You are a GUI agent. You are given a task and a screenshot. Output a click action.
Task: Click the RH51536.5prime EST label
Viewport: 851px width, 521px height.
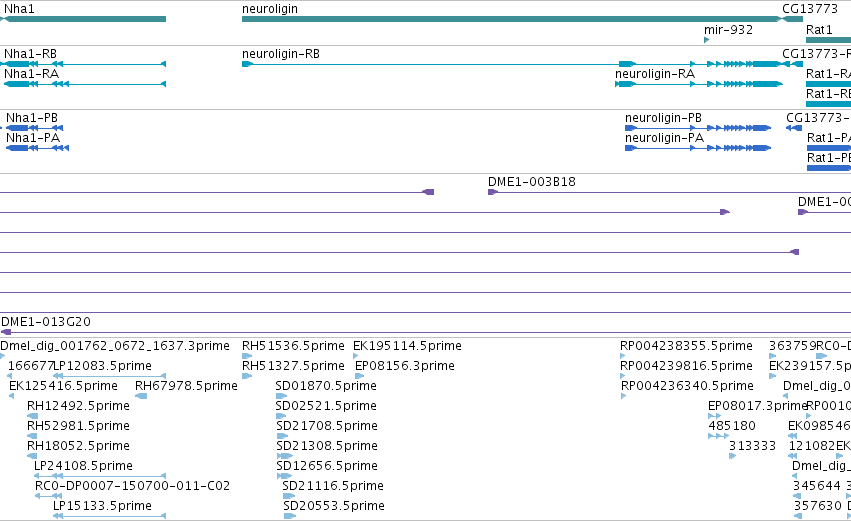pos(293,346)
